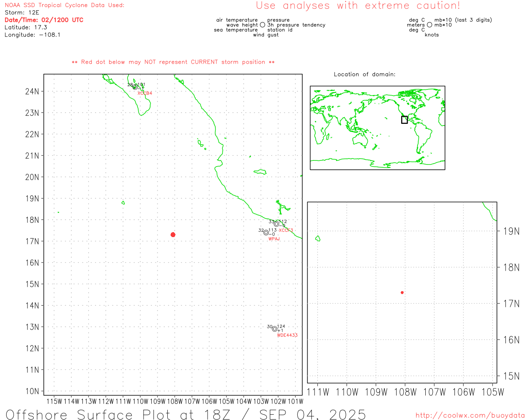Click the 15N label on inset map
Image resolution: width=525 pixels, height=420 pixels.
(x=511, y=376)
